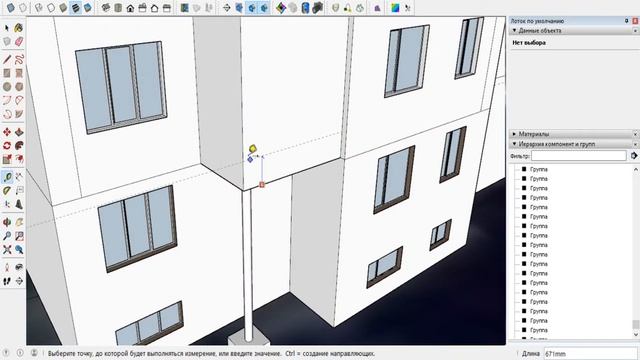Image resolution: width=640 pixels, height=360 pixels.
Task: Toggle X-ray face style
Action: coord(11,7)
